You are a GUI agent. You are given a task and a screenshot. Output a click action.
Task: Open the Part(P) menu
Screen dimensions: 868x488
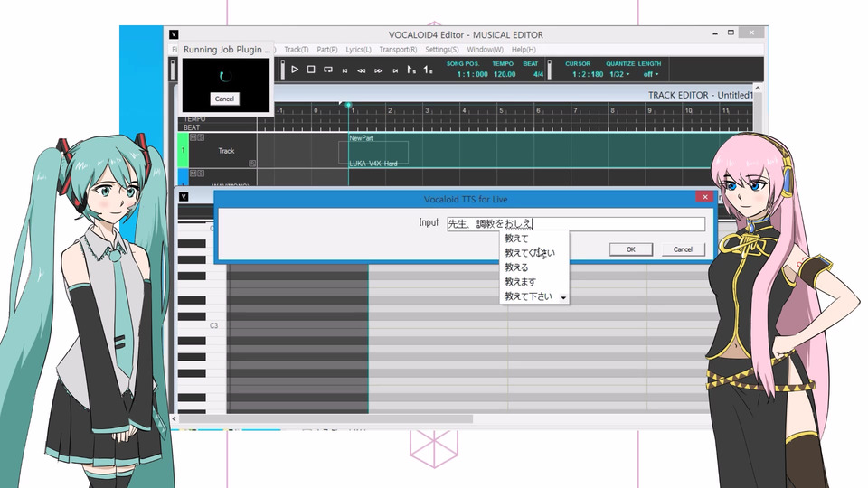(x=327, y=49)
